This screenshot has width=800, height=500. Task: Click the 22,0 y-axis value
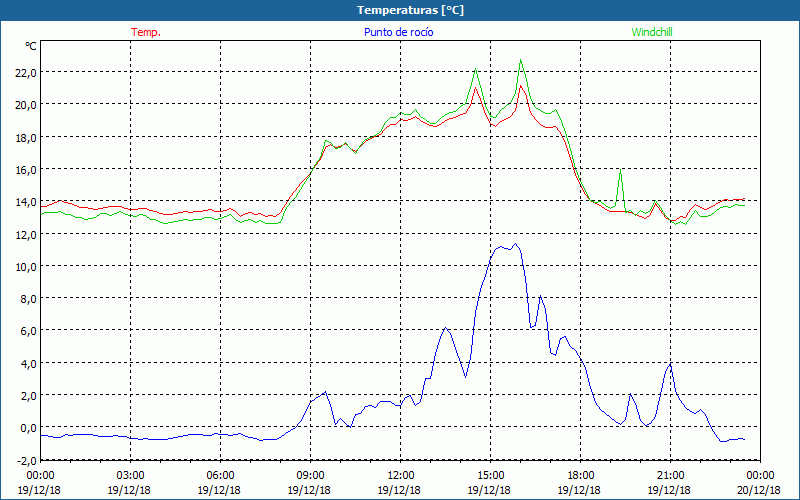[27, 72]
